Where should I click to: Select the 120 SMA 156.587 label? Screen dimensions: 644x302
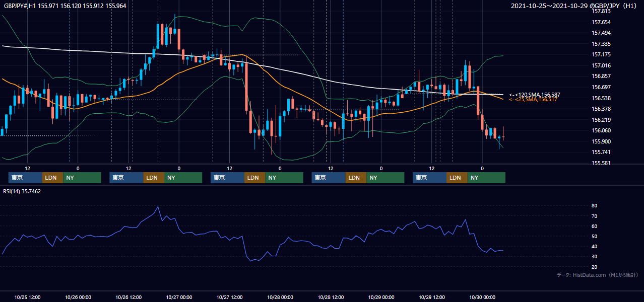535,95
